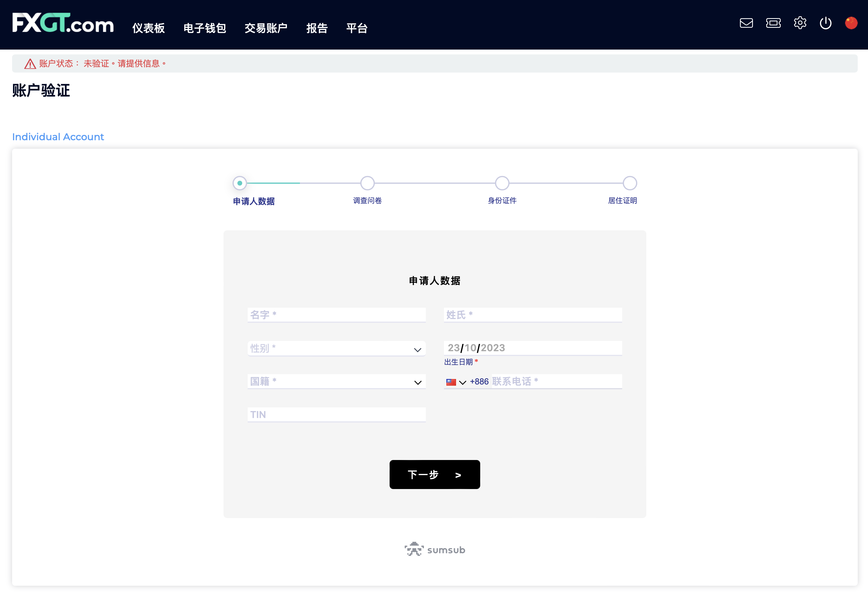The height and width of the screenshot is (593, 868).
Task: Select the 居住证明 step circle
Action: coord(630,183)
